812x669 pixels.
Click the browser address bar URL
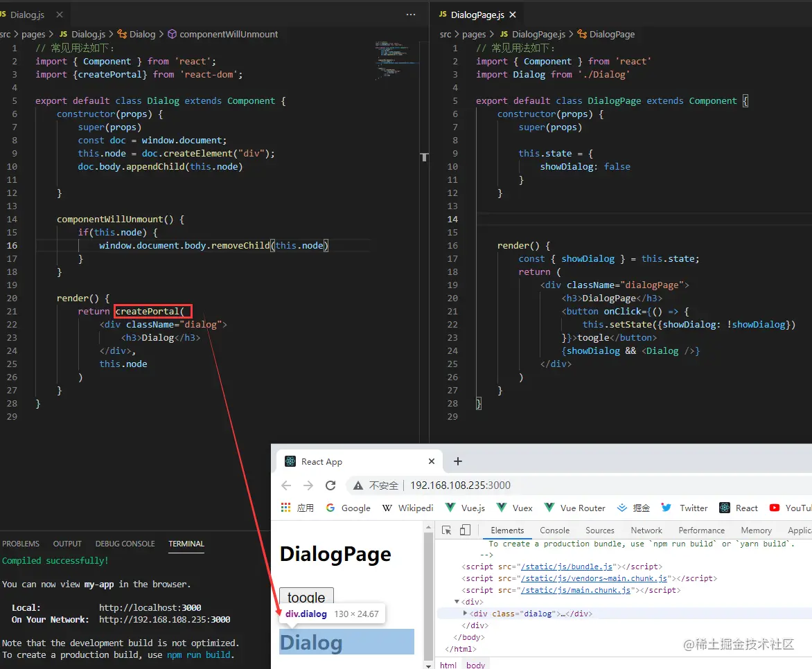pos(460,485)
